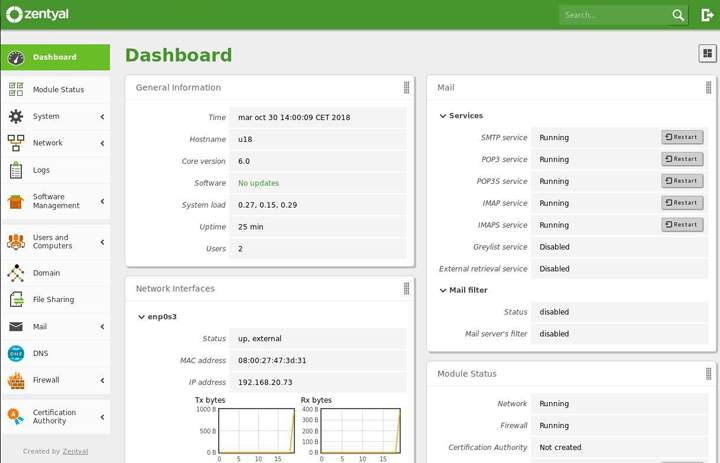Viewport: 720px width, 463px height.
Task: Open the Domain menu item
Action: pyautogui.click(x=55, y=273)
